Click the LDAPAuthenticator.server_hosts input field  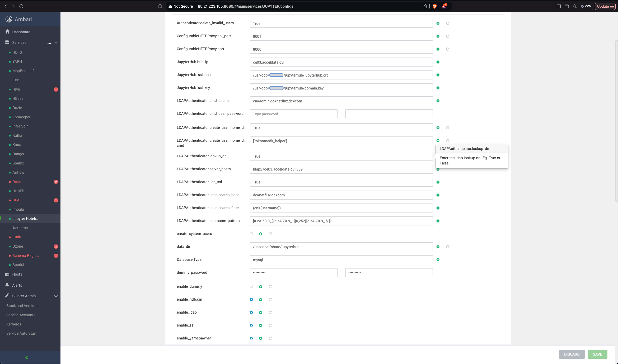coord(341,169)
